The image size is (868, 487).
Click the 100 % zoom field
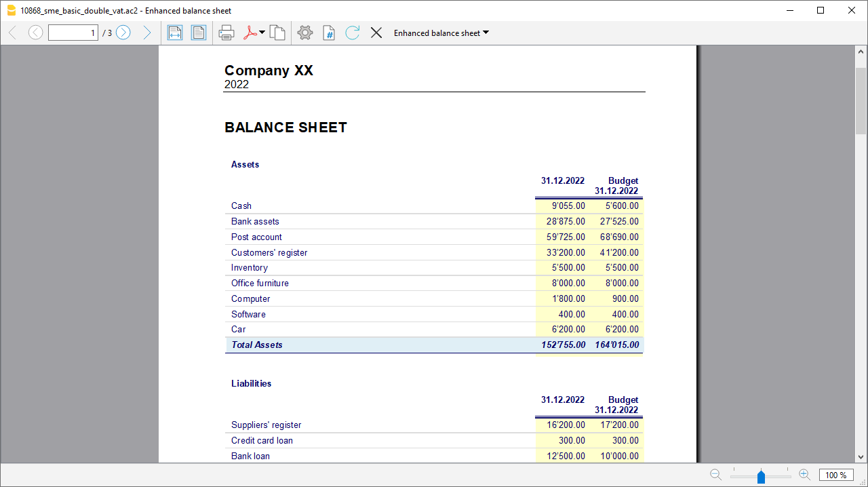click(835, 475)
